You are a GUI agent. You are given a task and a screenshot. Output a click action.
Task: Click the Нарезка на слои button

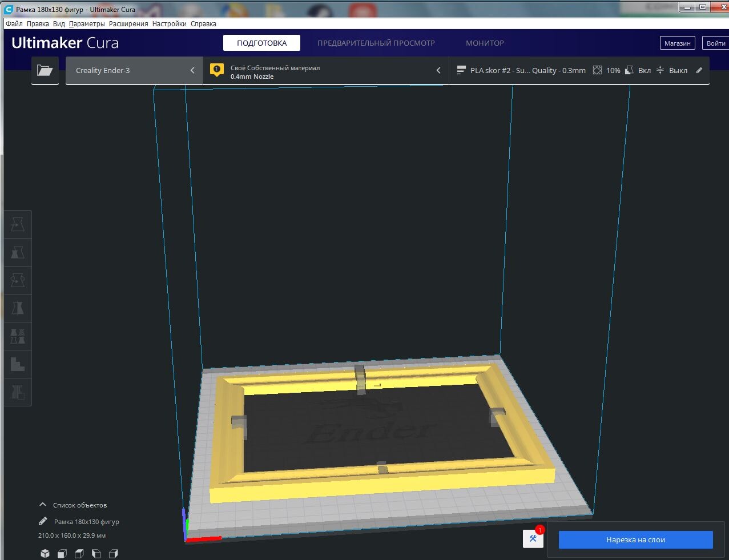(x=635, y=539)
